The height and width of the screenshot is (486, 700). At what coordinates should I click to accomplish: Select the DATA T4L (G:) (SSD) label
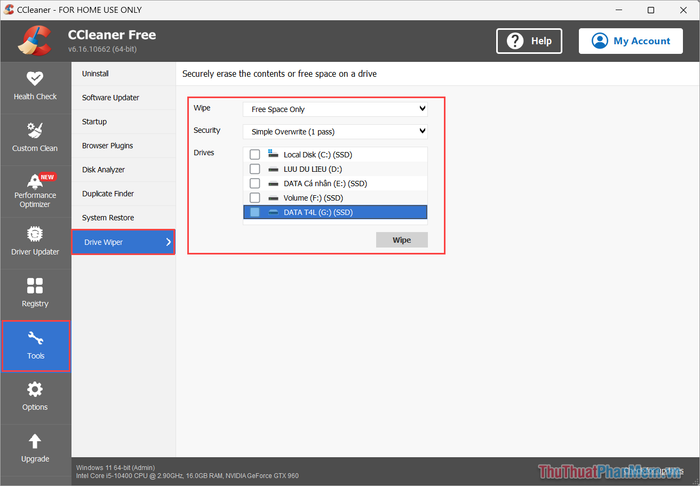[318, 212]
